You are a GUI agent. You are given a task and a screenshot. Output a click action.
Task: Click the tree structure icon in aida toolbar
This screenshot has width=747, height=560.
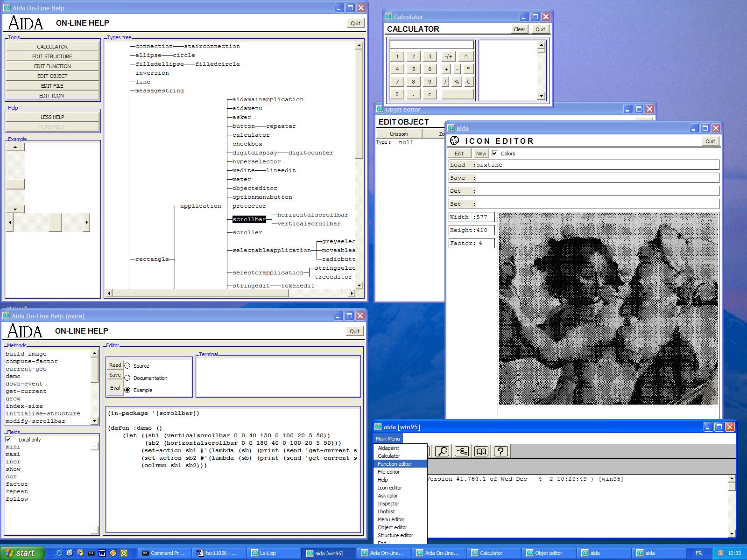[x=462, y=451]
